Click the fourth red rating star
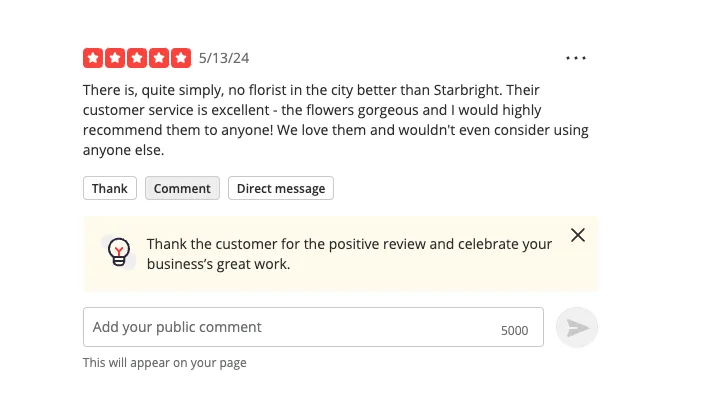Image resolution: width=718 pixels, height=404 pixels. [x=159, y=58]
